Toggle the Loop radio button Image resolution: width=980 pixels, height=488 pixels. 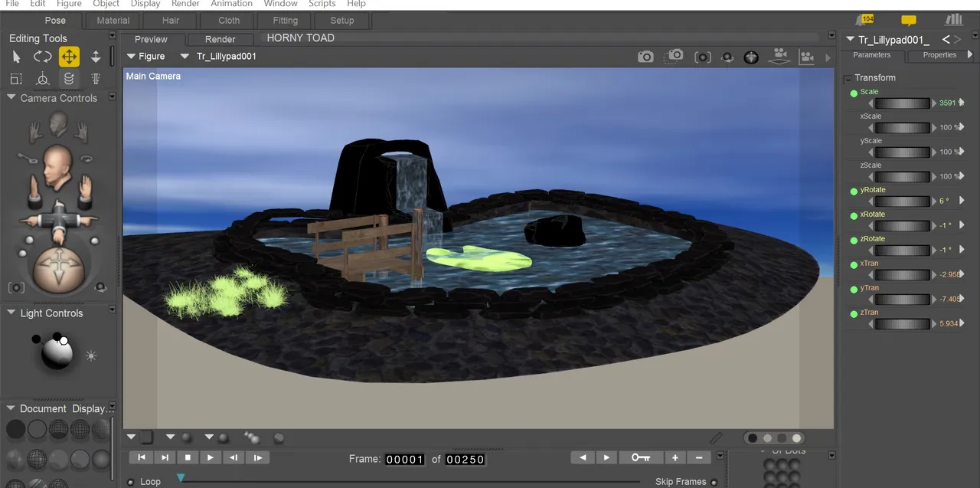(132, 482)
